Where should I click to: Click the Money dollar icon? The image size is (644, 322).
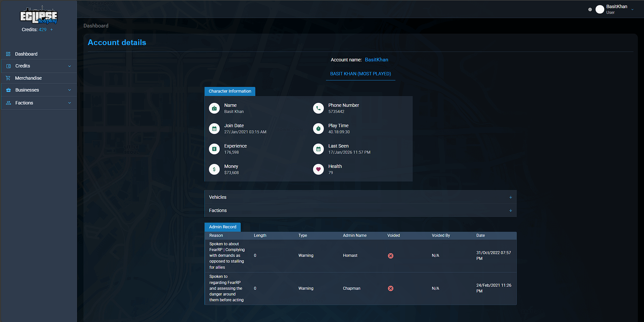click(214, 169)
